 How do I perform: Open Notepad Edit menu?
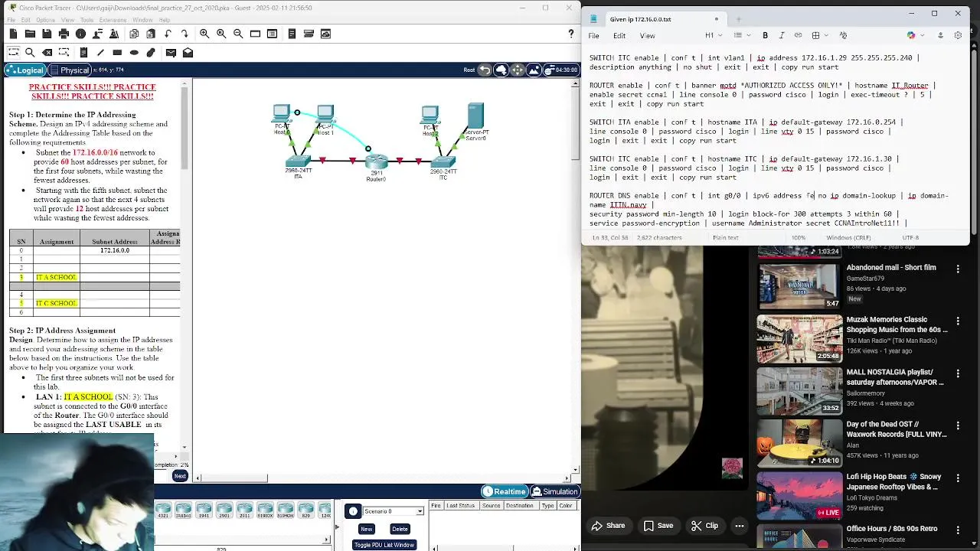pyautogui.click(x=620, y=35)
